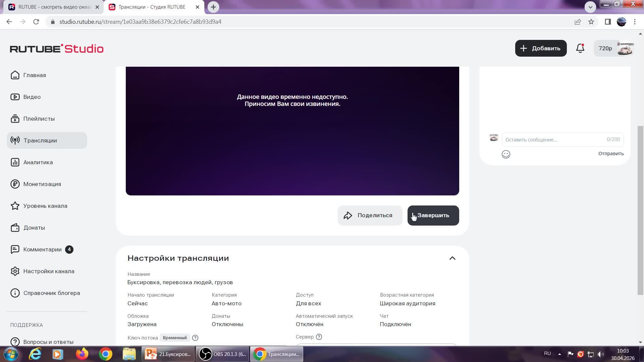The image size is (644, 362).
Task: Click the Поделиться button
Action: point(370,216)
